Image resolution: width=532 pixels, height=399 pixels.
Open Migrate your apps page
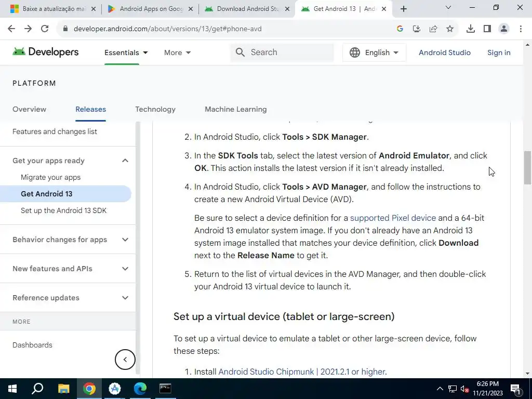(50, 177)
